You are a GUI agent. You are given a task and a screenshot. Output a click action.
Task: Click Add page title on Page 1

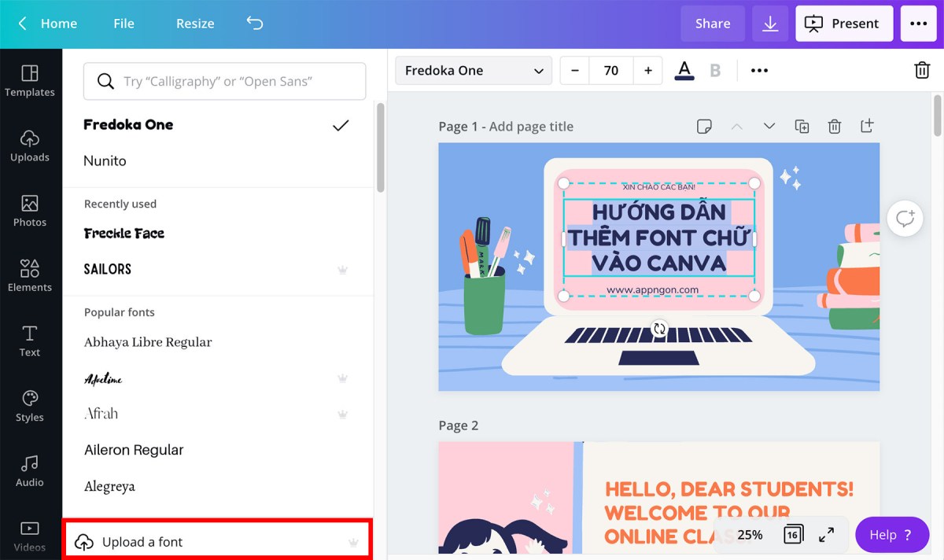(x=531, y=127)
